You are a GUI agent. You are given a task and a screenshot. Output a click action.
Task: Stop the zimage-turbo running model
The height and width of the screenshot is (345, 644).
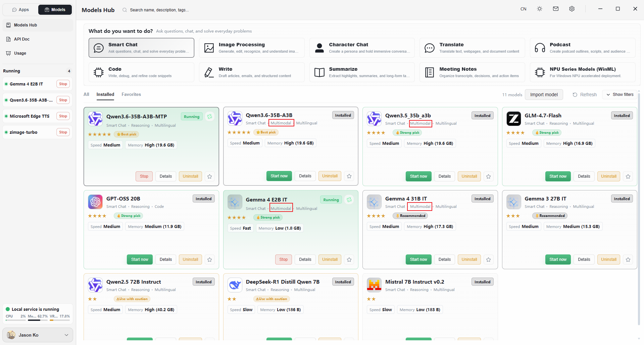[63, 132]
